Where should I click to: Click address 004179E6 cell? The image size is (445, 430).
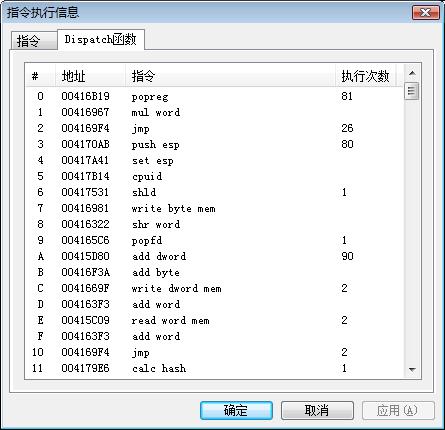click(85, 368)
